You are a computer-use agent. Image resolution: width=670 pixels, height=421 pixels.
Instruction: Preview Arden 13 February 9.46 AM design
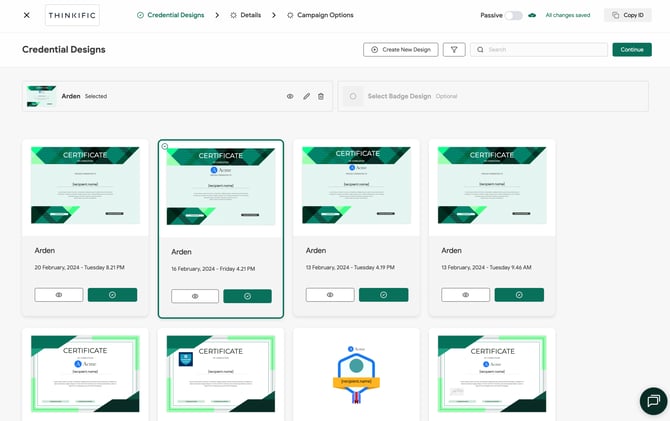(x=466, y=295)
